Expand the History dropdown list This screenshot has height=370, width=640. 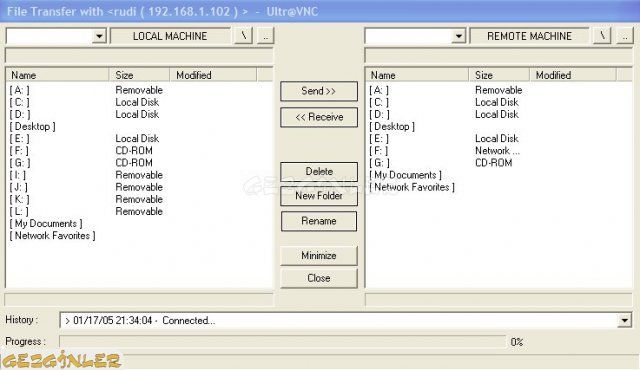coord(624,320)
